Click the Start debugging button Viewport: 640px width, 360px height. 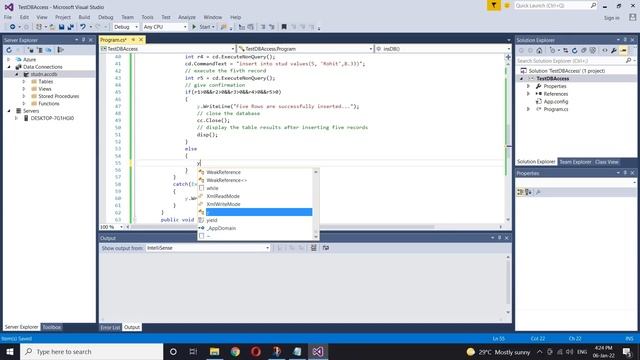coord(201,27)
